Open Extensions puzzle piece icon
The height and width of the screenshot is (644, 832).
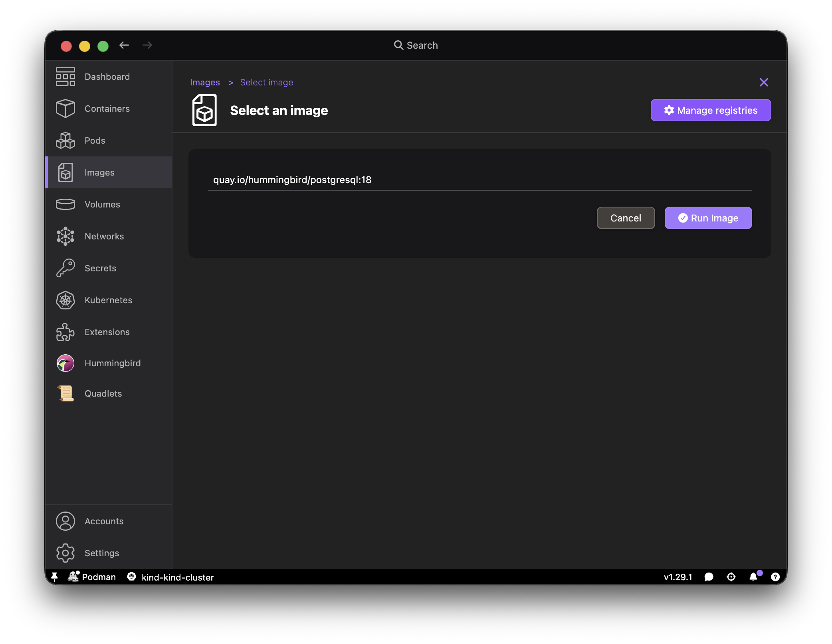pyautogui.click(x=65, y=332)
